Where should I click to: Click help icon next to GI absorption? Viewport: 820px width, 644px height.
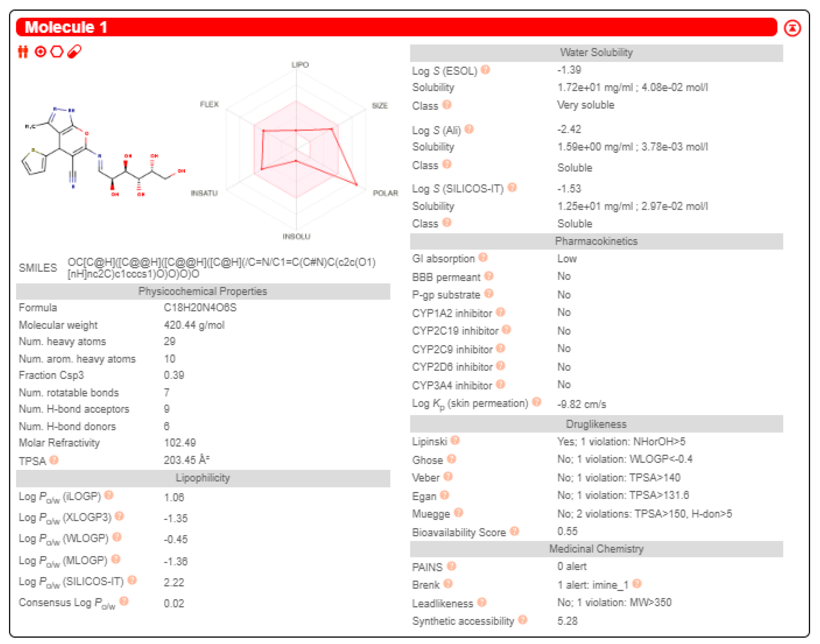tap(483, 257)
